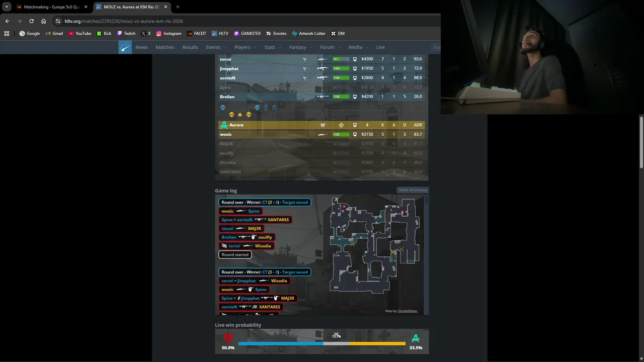The width and height of the screenshot is (644, 362).
Task: Open Jimpphat's player profile in scoreboard
Action: tap(229, 68)
